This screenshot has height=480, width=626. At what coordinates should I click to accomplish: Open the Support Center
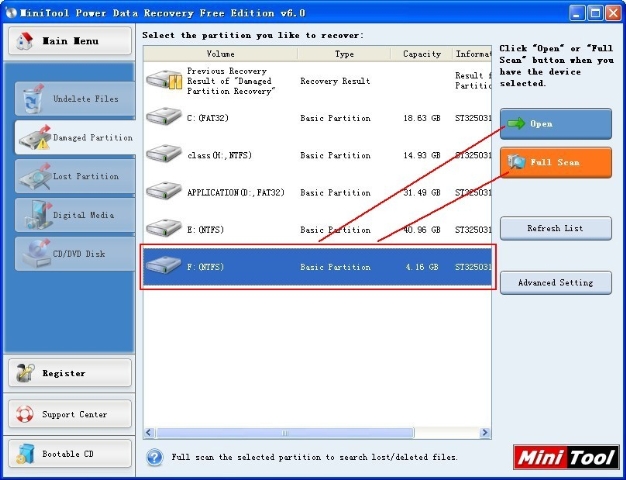point(70,414)
